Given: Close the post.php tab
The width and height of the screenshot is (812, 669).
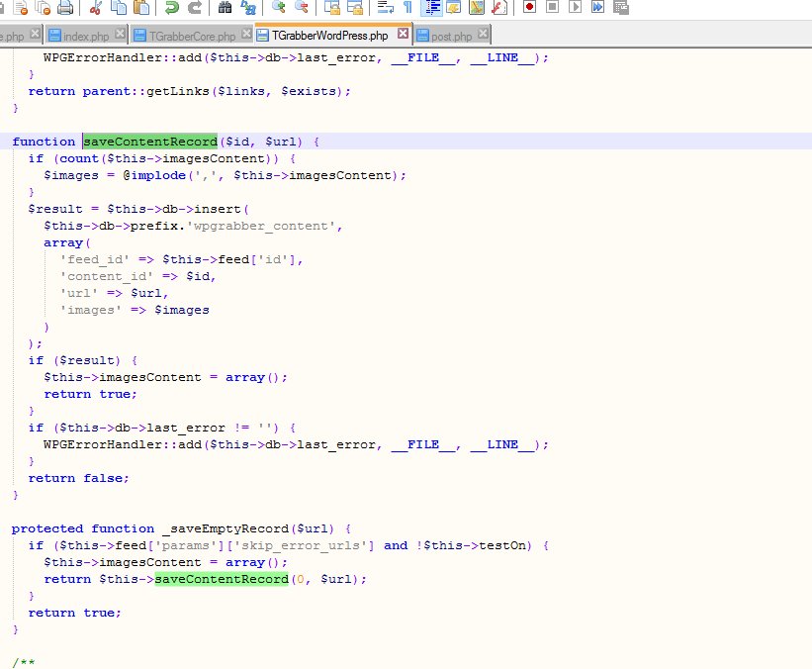Looking at the screenshot, I should (483, 35).
